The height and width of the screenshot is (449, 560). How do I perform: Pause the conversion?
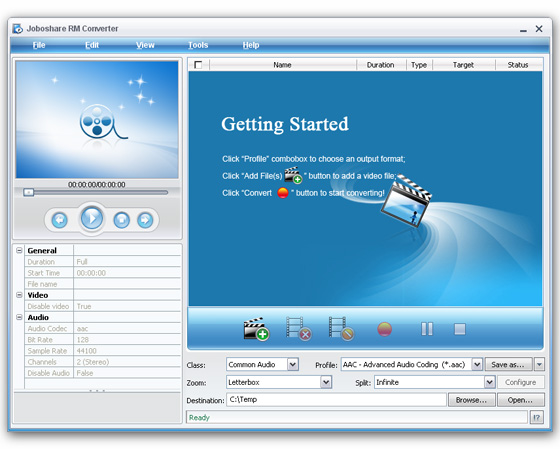pyautogui.click(x=427, y=329)
